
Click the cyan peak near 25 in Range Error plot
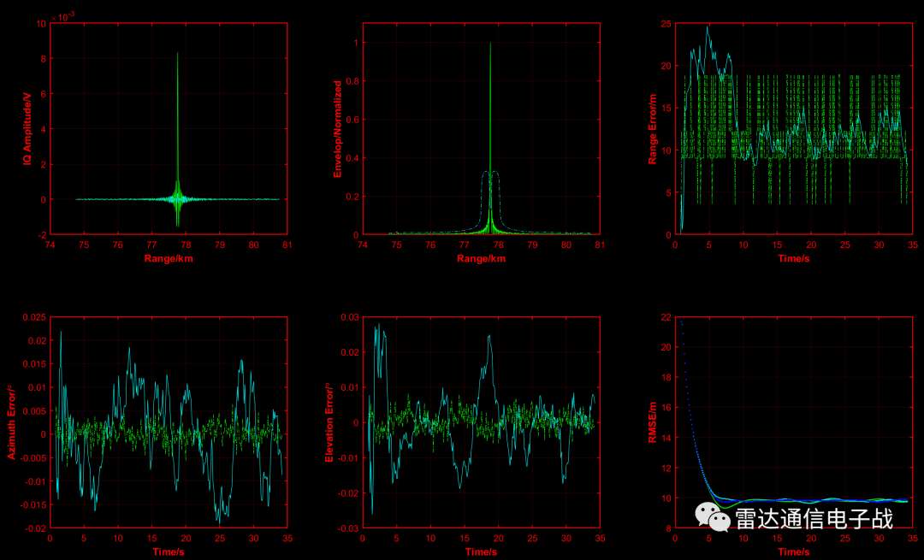708,27
